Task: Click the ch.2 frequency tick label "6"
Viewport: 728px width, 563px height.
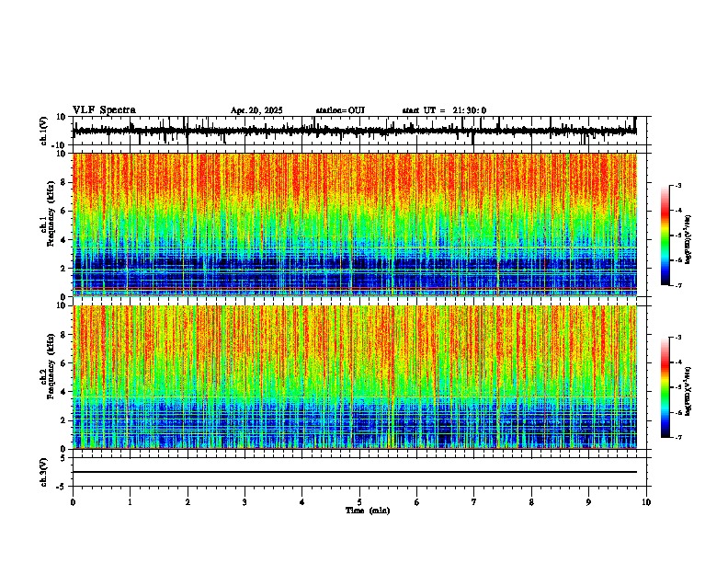Action: pos(63,363)
